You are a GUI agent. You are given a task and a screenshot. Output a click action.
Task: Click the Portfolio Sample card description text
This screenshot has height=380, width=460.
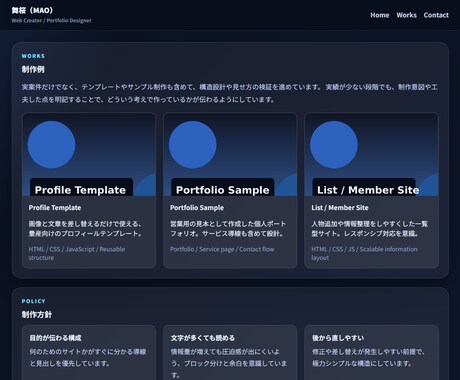pos(228,228)
